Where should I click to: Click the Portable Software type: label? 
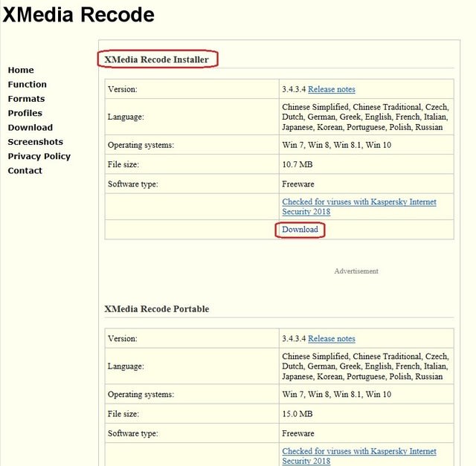(x=132, y=433)
